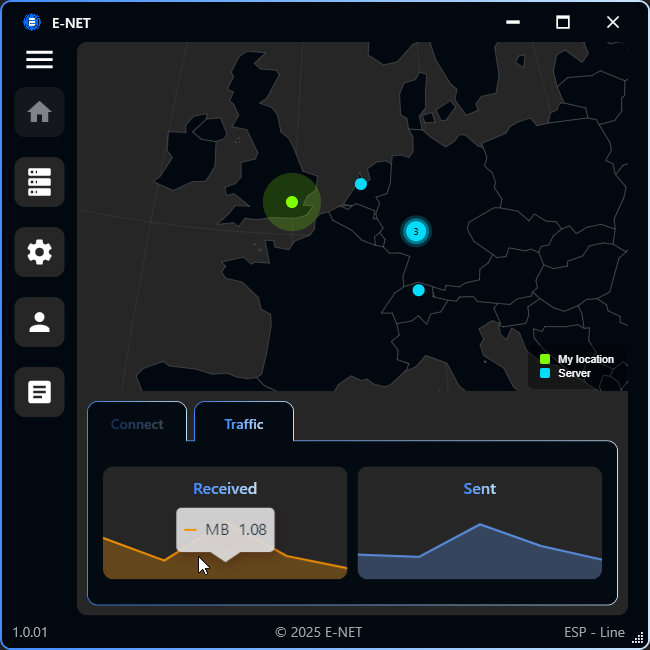Select the Netherlands server marker
The width and height of the screenshot is (650, 650).
click(x=361, y=184)
